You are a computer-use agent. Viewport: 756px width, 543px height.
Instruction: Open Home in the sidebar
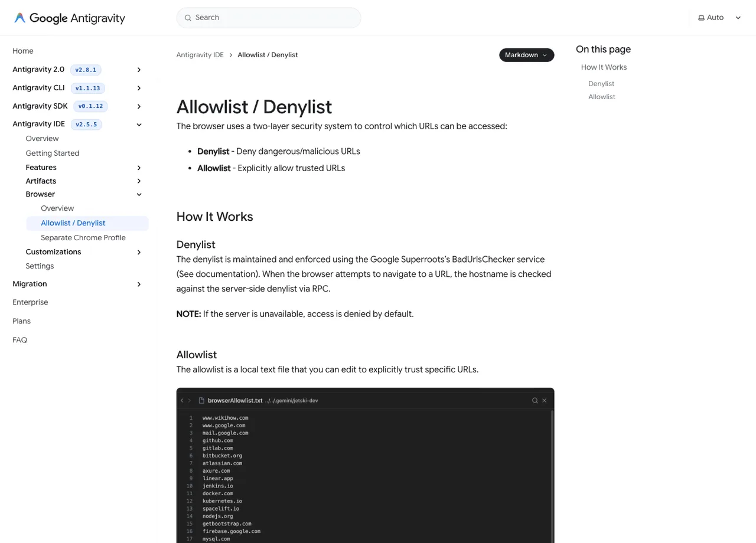point(23,51)
